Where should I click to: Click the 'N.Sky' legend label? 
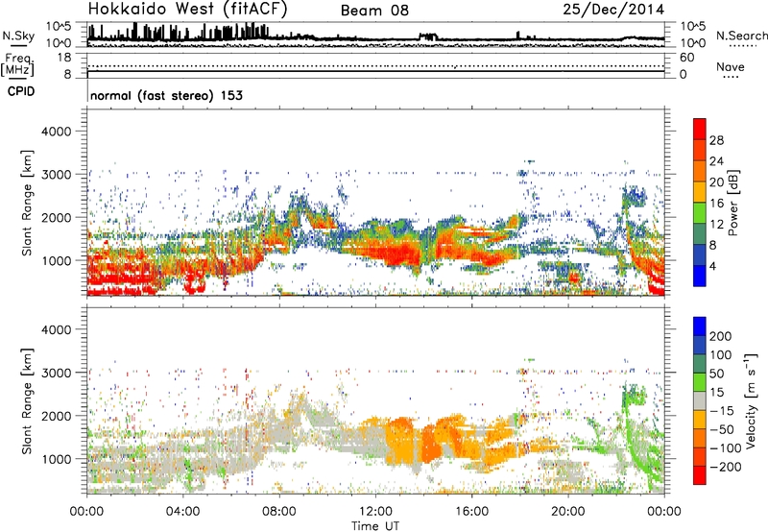tap(18, 36)
